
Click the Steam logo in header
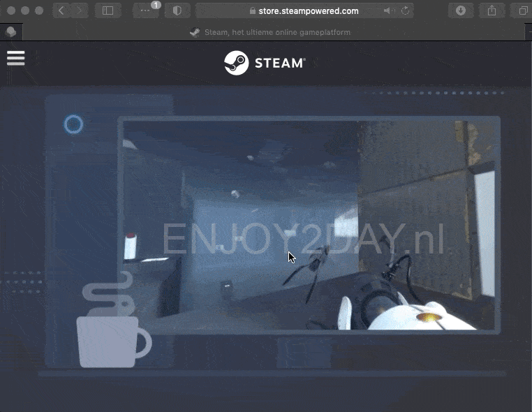[x=265, y=63]
